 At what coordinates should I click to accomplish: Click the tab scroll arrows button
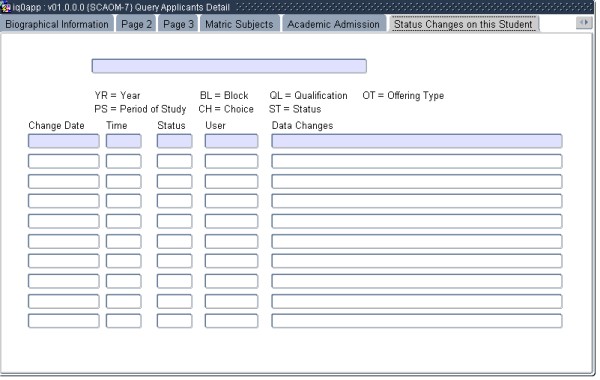point(584,23)
